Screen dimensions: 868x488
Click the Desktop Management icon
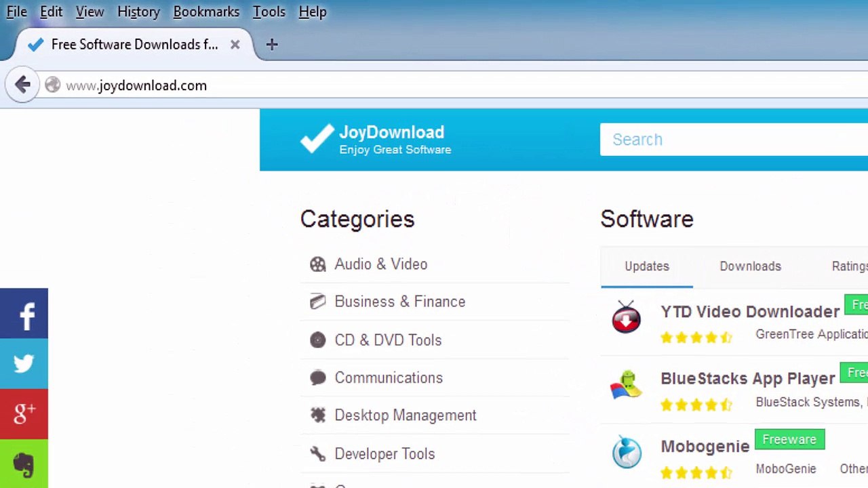tap(317, 415)
